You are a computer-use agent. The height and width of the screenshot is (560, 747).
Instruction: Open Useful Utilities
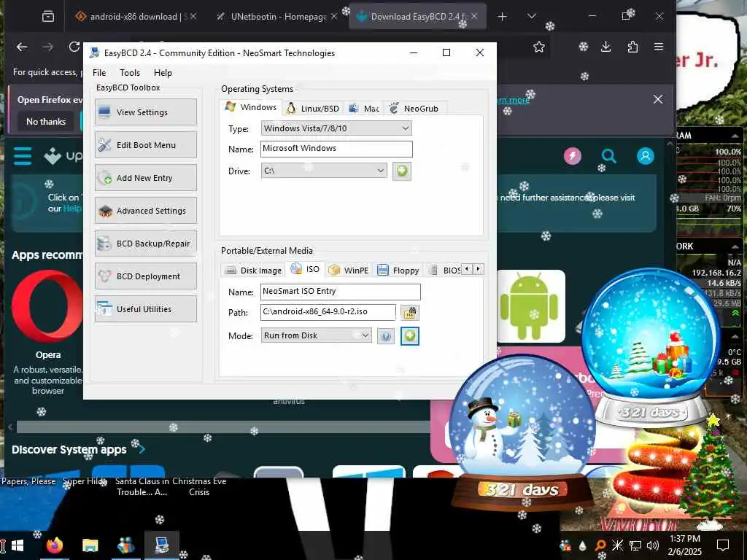pos(145,309)
